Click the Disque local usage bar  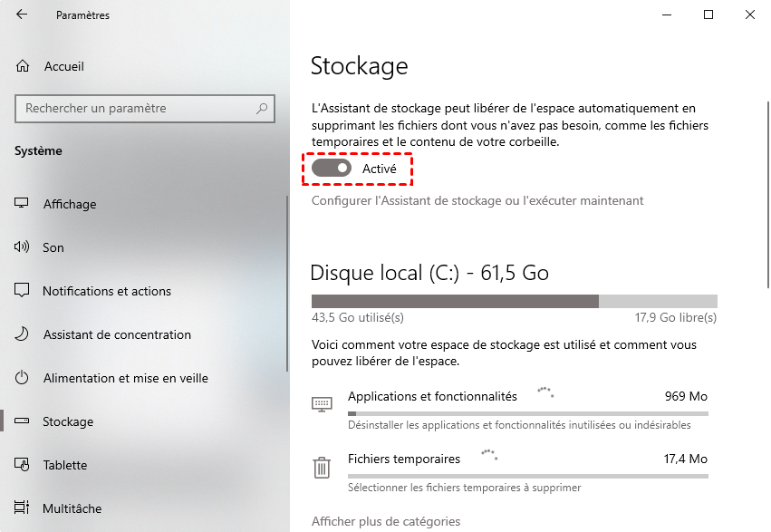click(x=514, y=301)
